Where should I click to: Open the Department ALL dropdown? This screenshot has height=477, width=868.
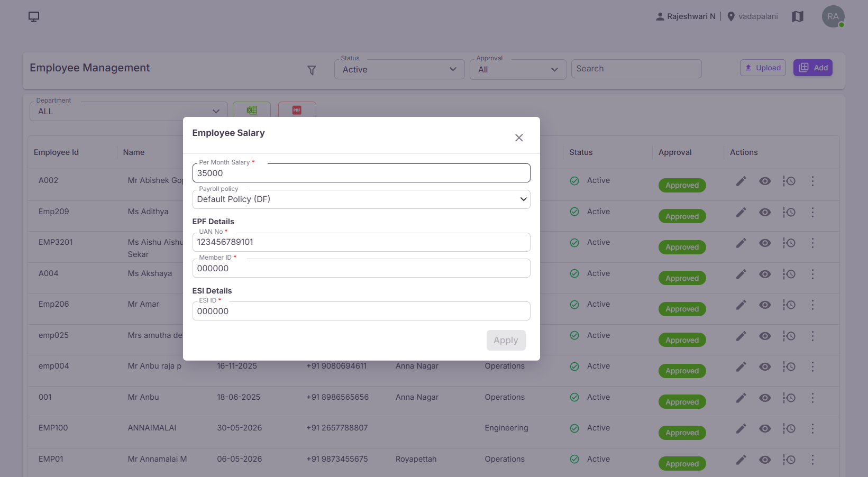[129, 112]
